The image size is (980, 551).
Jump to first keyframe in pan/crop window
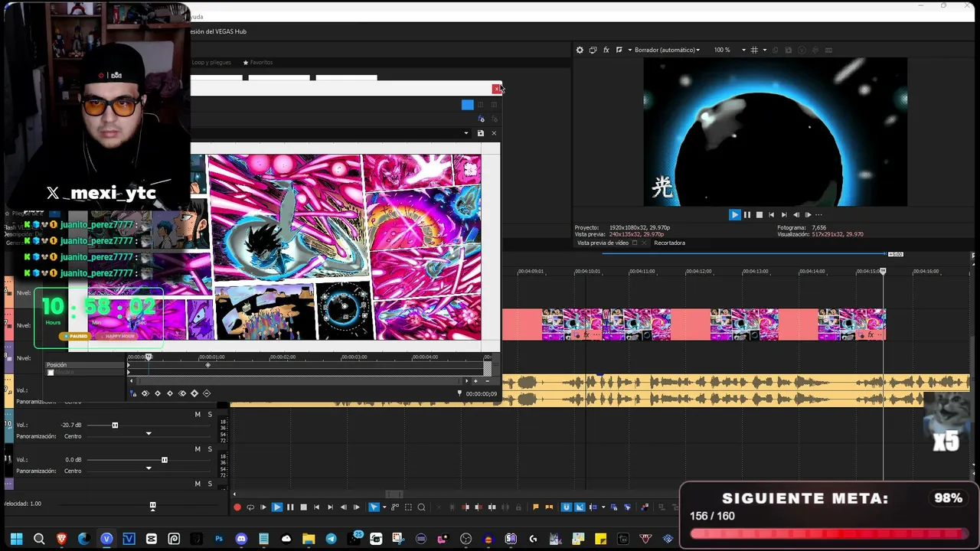click(145, 393)
